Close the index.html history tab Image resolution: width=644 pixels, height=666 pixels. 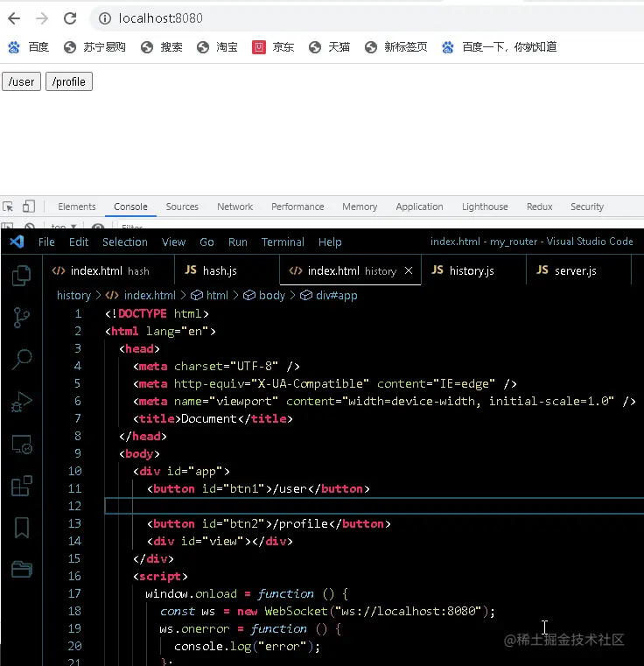[409, 270]
